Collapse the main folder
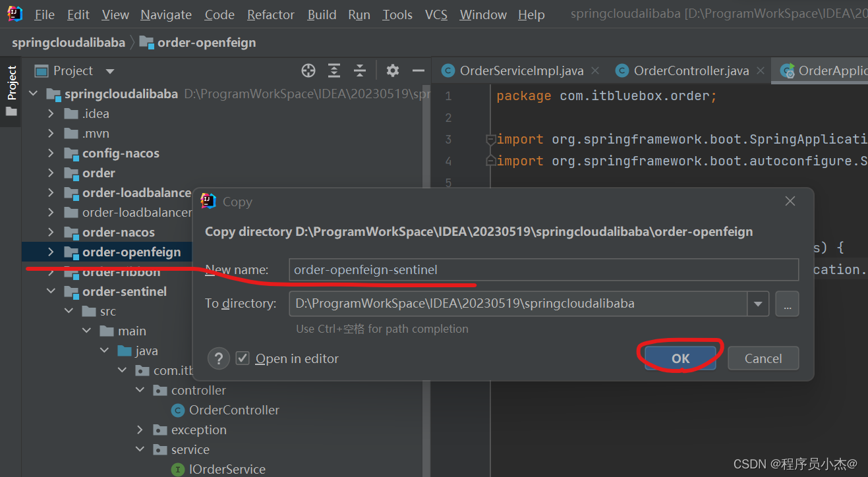868x477 pixels. pos(86,331)
